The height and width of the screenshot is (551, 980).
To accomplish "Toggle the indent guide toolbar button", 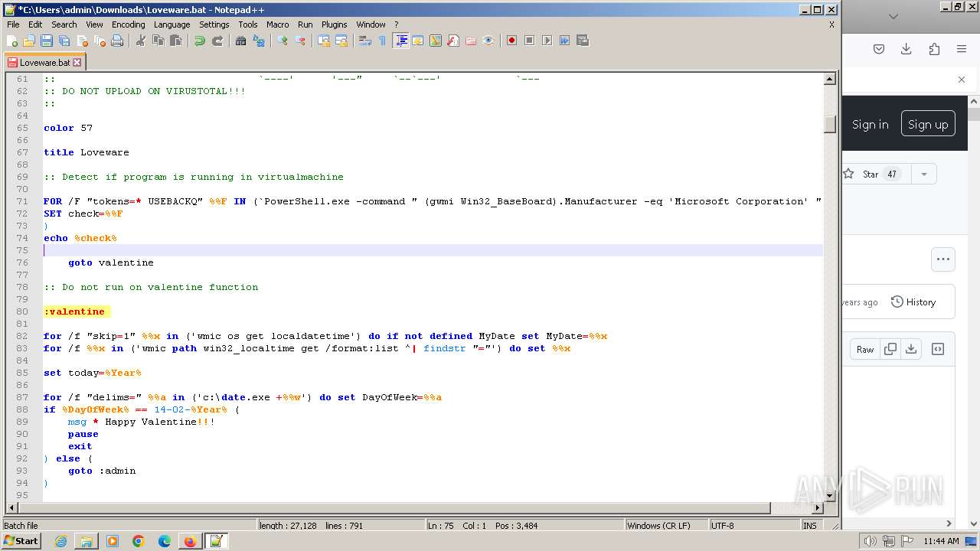I will point(400,41).
